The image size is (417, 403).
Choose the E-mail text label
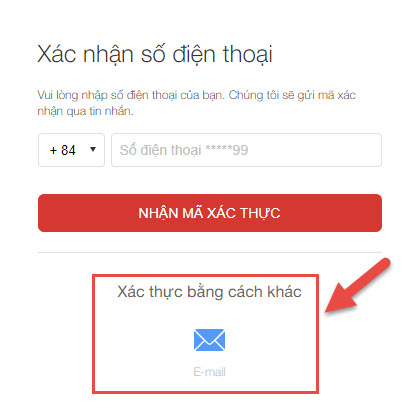point(209,372)
